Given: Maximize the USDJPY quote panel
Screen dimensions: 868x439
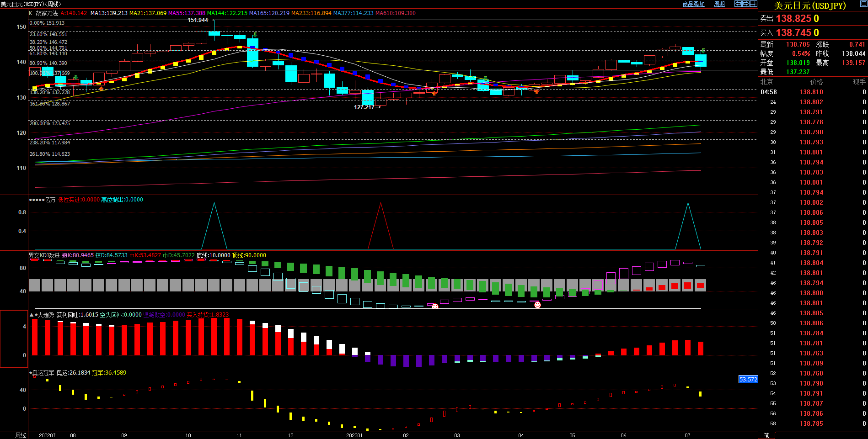Looking at the screenshot, I should (863, 4).
